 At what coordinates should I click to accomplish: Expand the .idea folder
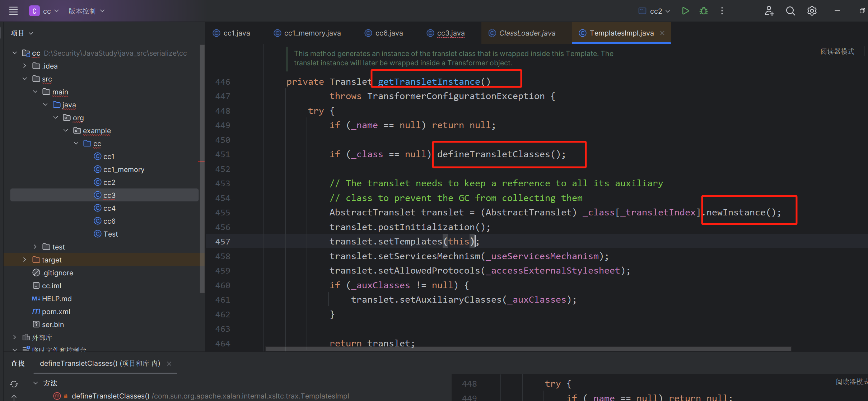click(x=24, y=66)
